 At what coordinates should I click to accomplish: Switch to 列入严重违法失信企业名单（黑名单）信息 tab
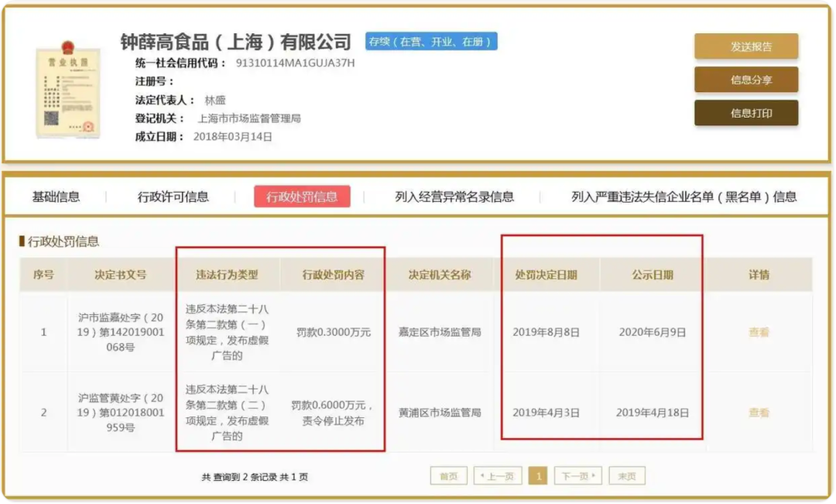[684, 197]
